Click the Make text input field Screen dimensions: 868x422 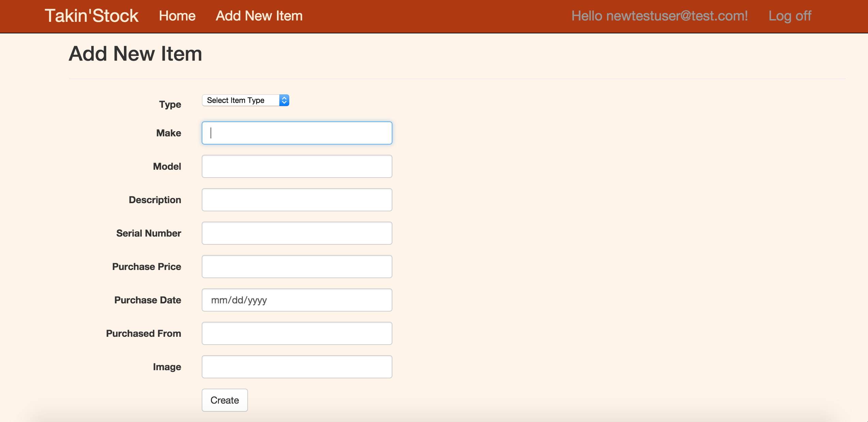(x=297, y=133)
